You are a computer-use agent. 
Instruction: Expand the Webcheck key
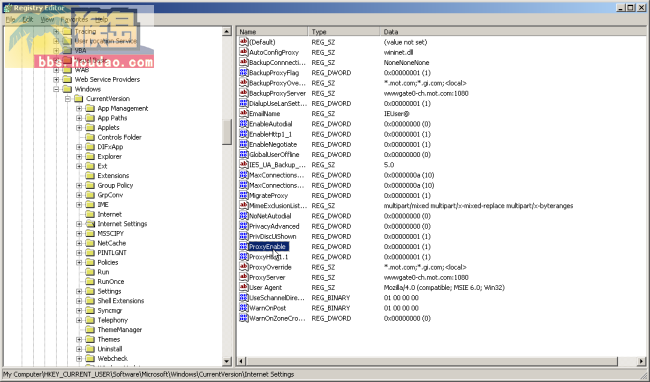coord(79,358)
